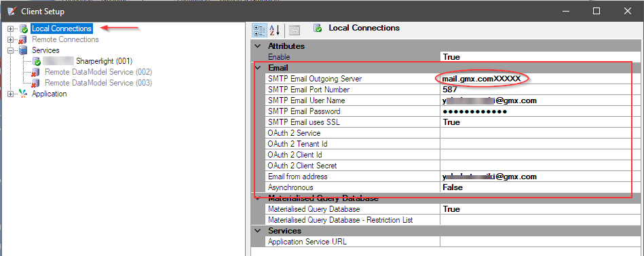Select the SMTP Email Password label

coord(304,111)
